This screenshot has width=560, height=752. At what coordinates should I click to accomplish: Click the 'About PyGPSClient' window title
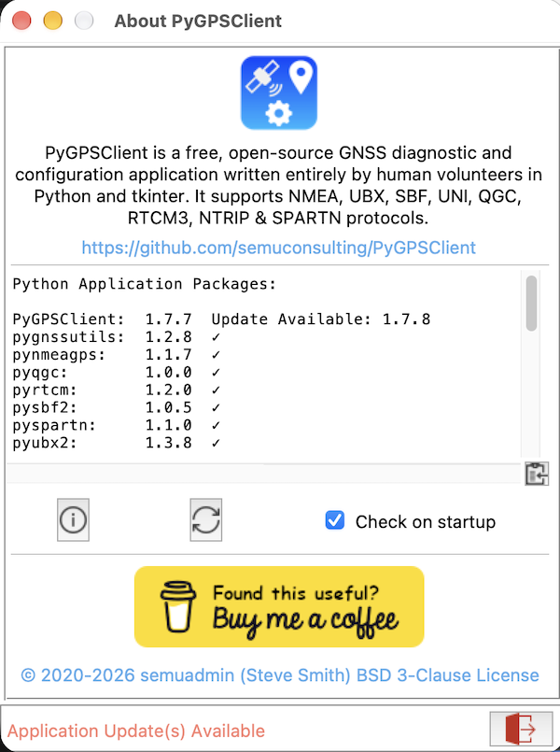click(198, 21)
